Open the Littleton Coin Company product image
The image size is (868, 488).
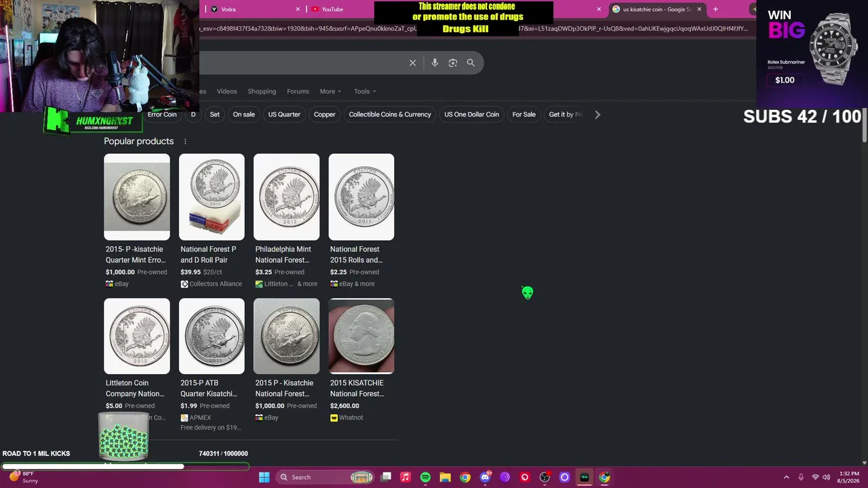[137, 336]
